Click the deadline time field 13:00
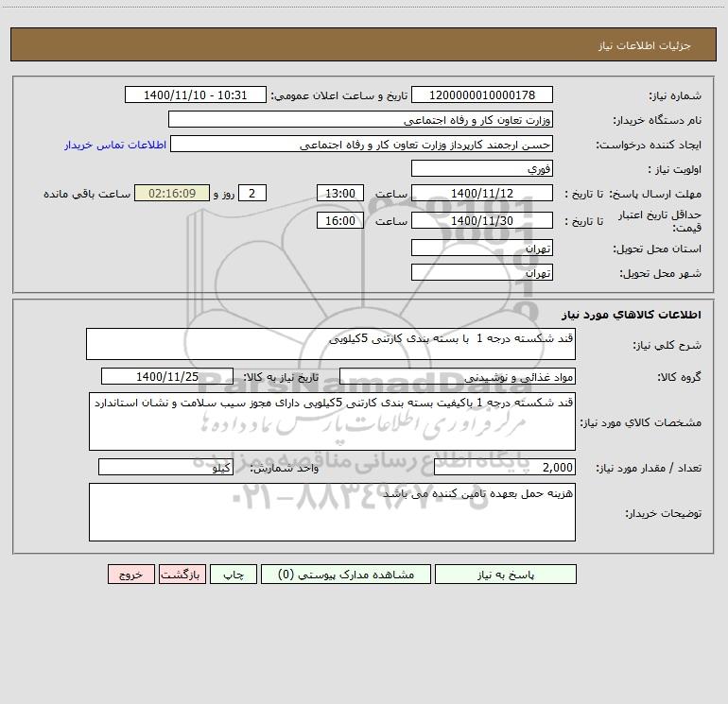The image size is (728, 704). [339, 193]
